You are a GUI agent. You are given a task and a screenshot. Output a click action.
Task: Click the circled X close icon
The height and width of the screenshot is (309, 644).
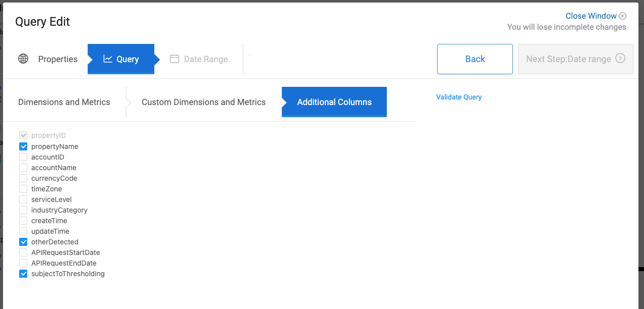623,16
